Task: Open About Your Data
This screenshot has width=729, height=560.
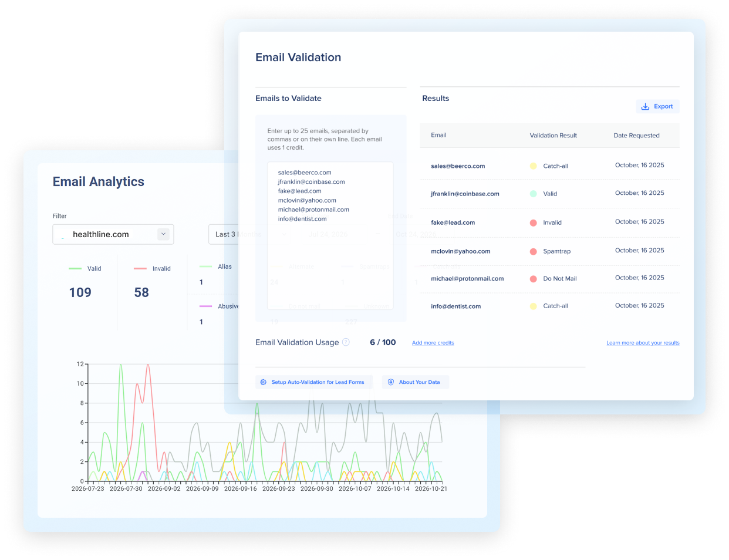Action: 415,382
